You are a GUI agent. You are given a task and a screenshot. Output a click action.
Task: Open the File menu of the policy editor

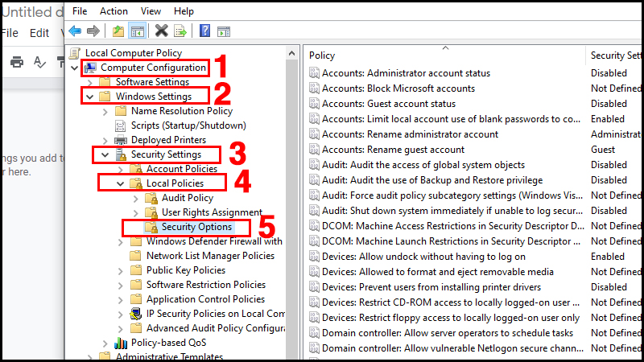pyautogui.click(x=80, y=11)
